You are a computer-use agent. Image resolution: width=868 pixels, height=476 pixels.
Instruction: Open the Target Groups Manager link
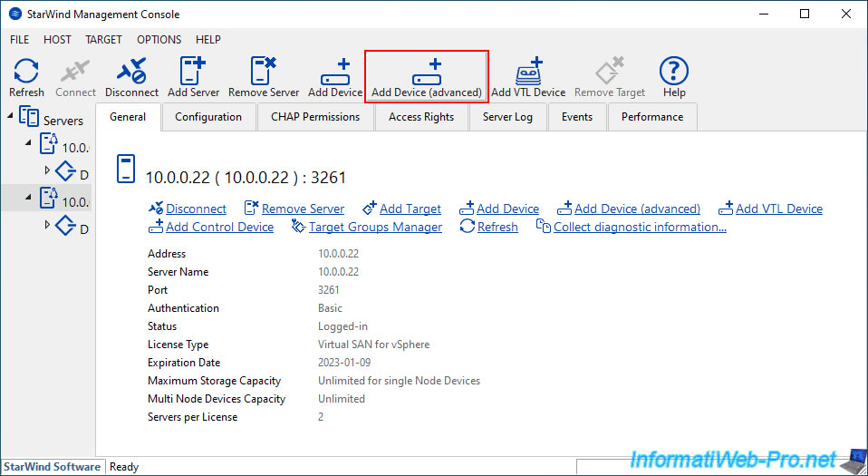375,227
